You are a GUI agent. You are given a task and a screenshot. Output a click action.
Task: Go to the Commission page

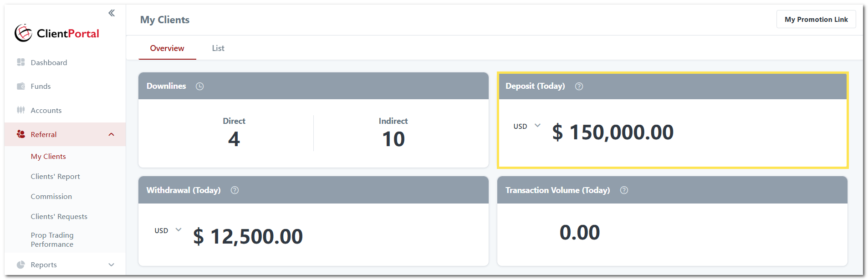click(x=51, y=197)
